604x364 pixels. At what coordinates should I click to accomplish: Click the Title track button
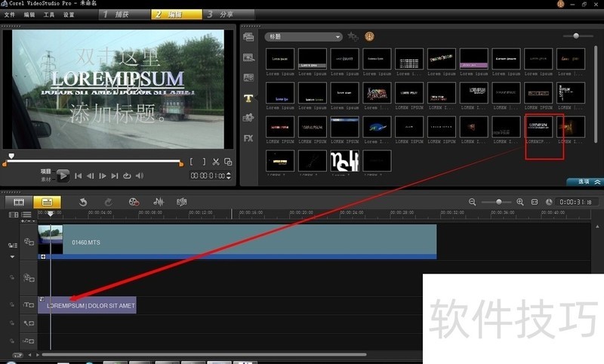click(x=29, y=304)
